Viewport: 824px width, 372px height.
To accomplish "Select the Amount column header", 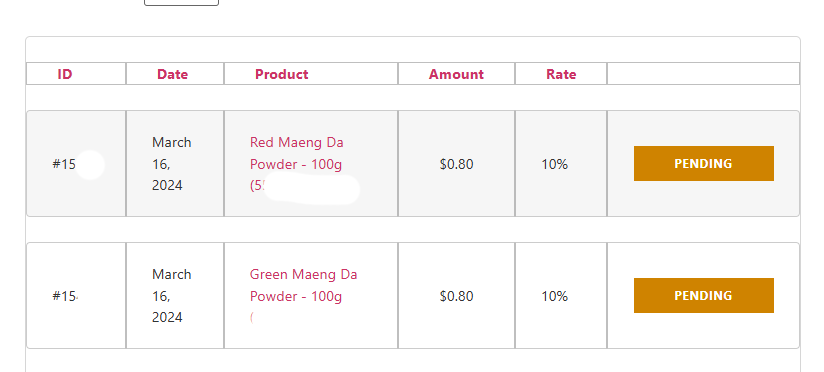I will (456, 74).
